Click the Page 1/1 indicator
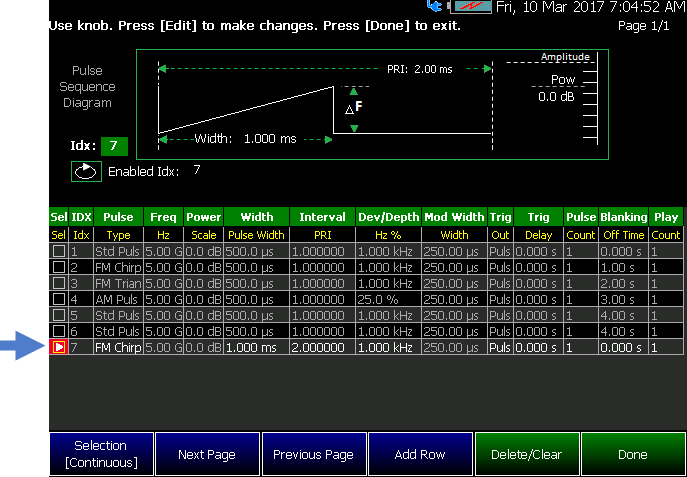 643,26
